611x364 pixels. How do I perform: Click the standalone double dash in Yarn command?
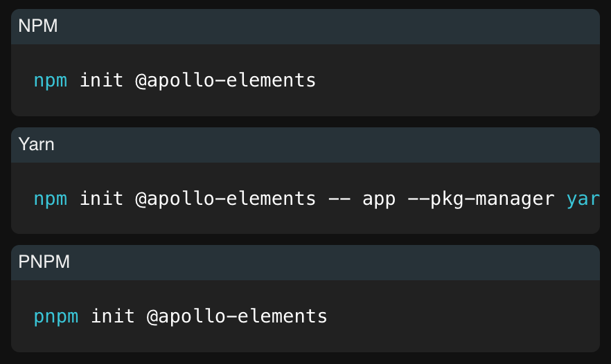coord(339,199)
